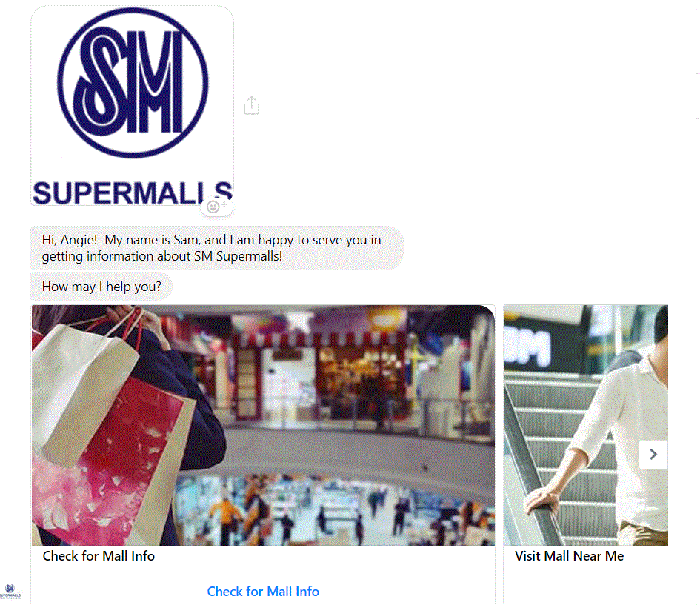
Task: Open the escalator photo on second card
Action: click(586, 425)
